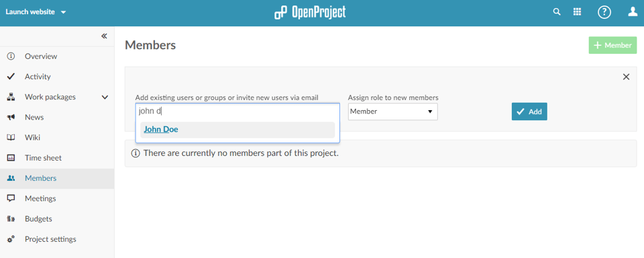Click the Project settings gears icon
644x258 pixels.
(11, 239)
